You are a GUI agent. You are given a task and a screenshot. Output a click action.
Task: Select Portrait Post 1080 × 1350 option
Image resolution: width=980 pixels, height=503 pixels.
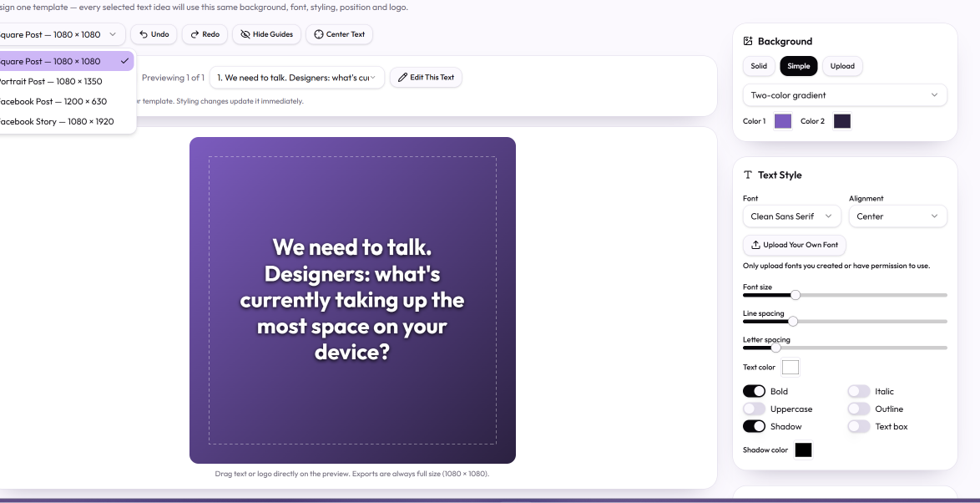tap(66, 81)
